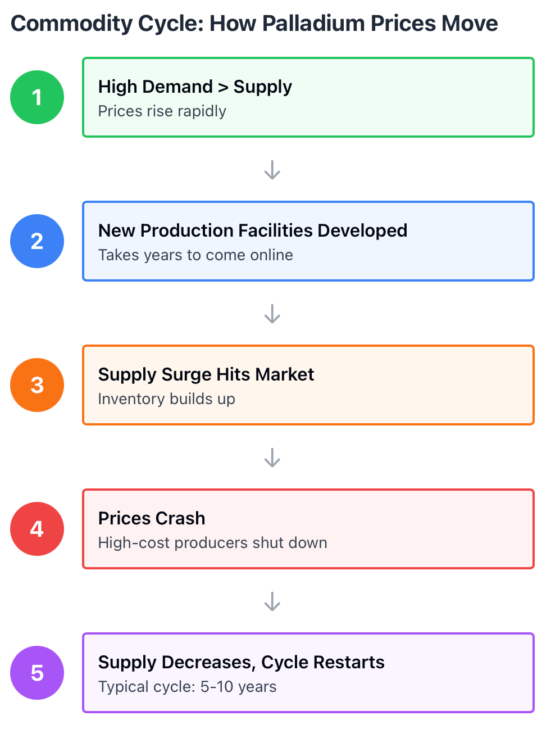560x729 pixels.
Task: Click the green step 1 circle
Action: (x=37, y=97)
